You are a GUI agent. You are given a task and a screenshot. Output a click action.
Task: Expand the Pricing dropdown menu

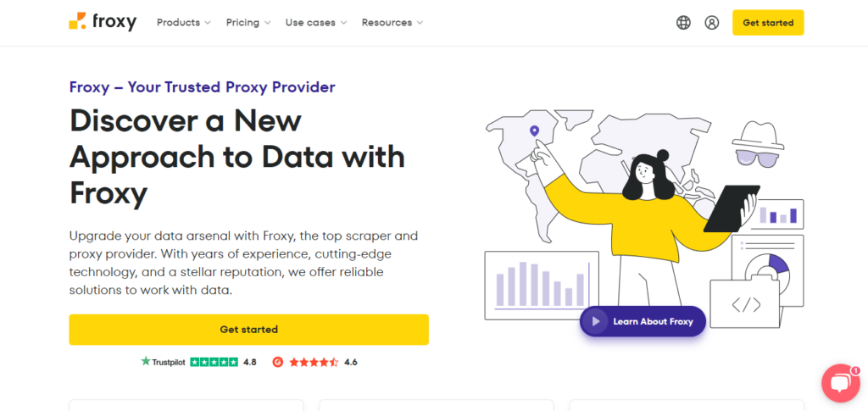pos(248,23)
